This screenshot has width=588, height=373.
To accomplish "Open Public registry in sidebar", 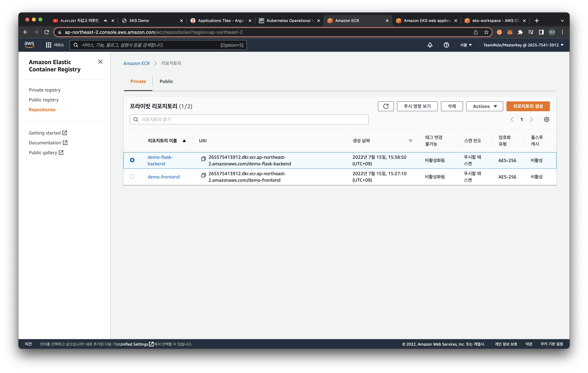I will pyautogui.click(x=44, y=100).
